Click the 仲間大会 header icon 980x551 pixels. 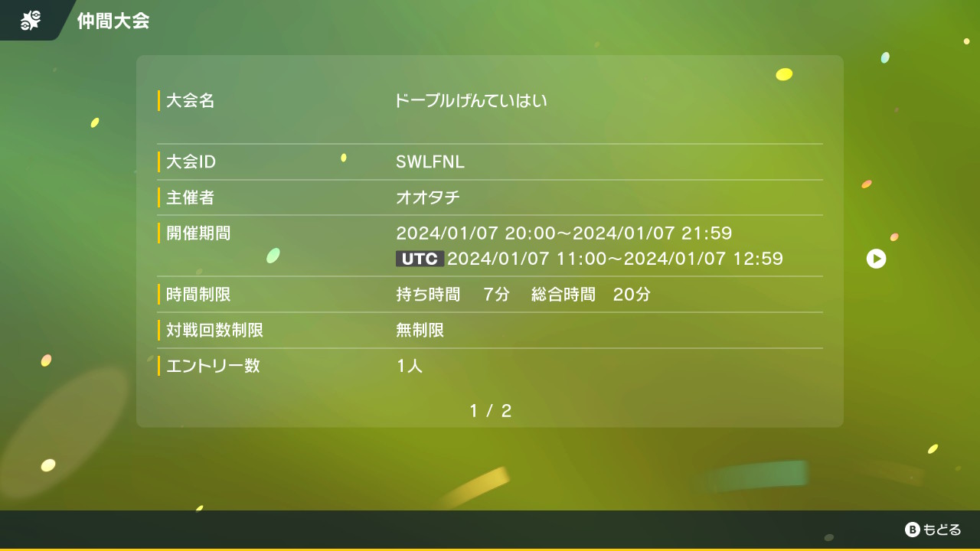pyautogui.click(x=30, y=21)
